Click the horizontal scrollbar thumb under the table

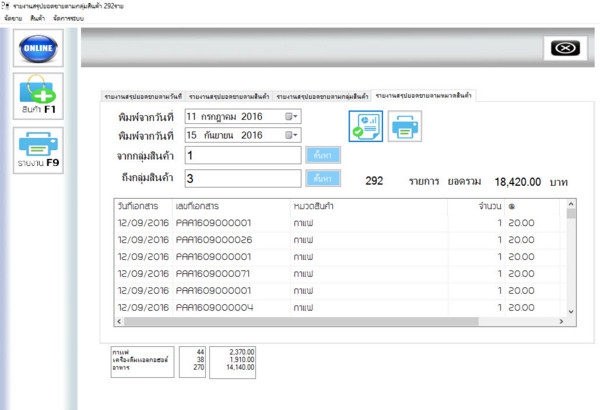click(301, 321)
